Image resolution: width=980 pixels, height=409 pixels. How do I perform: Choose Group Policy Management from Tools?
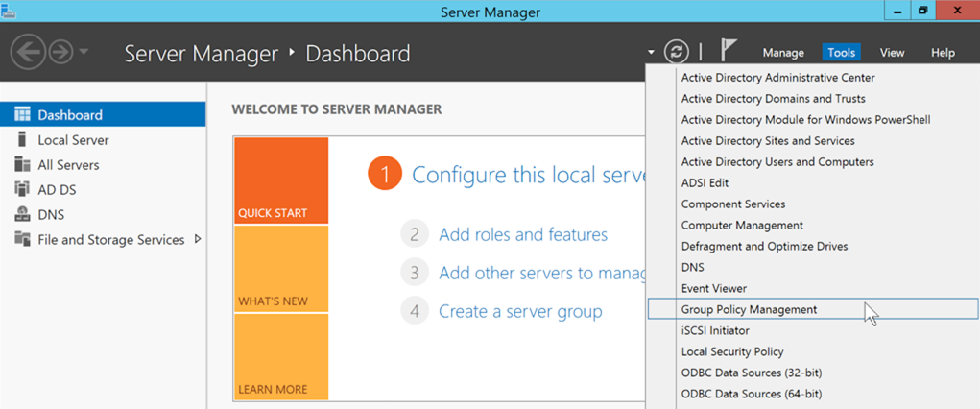click(x=749, y=309)
